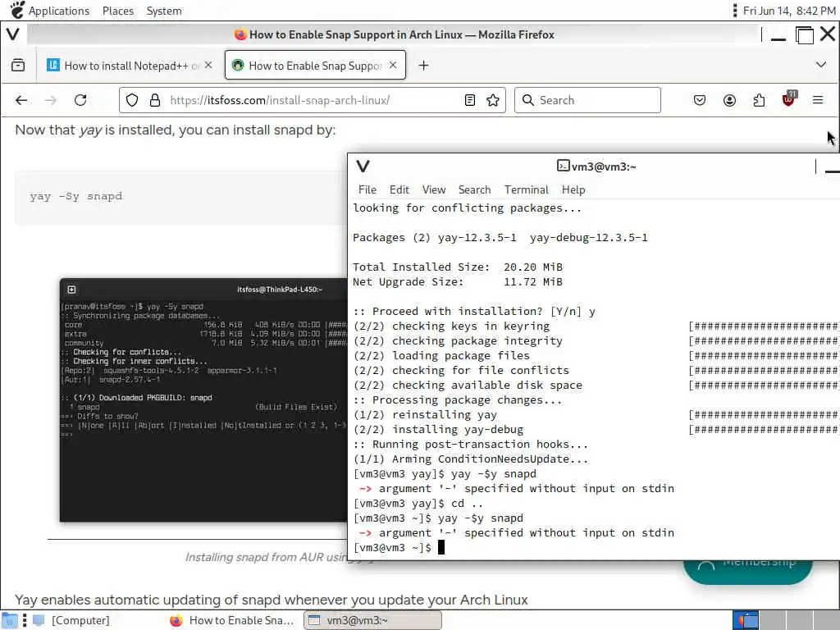Open a new tab with the plus button
This screenshot has height=630, width=840.
(x=423, y=66)
